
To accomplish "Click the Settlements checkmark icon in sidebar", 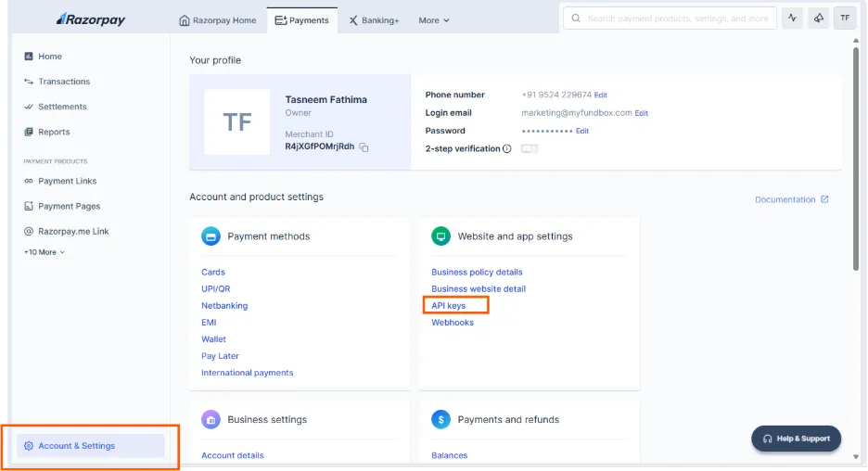I will click(29, 107).
